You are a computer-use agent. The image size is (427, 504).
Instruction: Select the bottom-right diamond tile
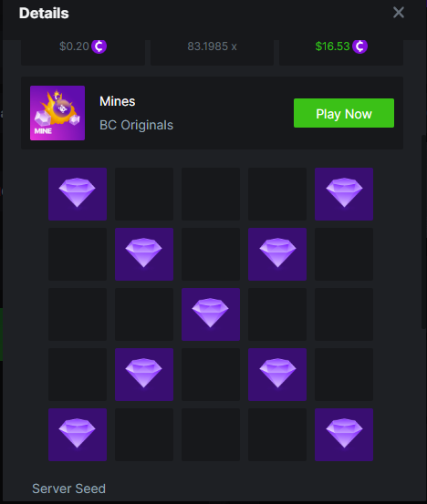[x=344, y=435]
